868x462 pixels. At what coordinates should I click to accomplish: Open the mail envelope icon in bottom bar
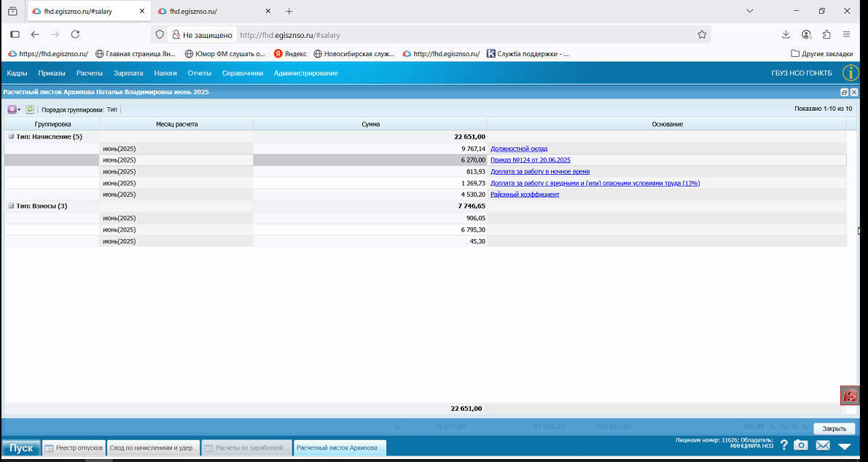[823, 445]
